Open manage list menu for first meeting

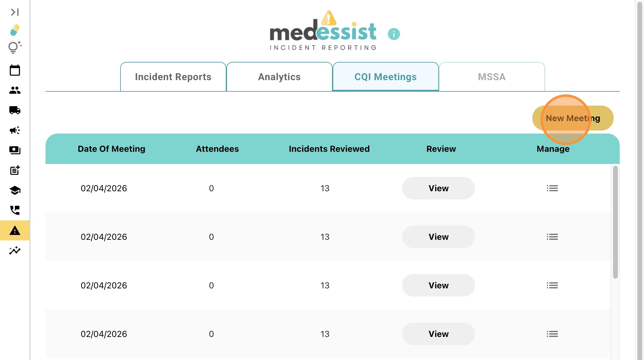pyautogui.click(x=552, y=188)
